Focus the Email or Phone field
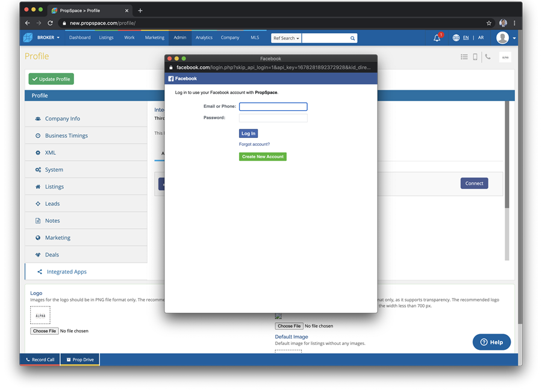This screenshot has height=392, width=542. click(273, 107)
